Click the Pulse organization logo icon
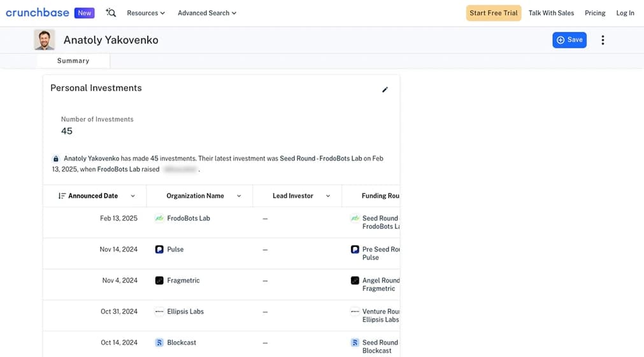Viewport: 644px width, 357px height. (x=159, y=249)
